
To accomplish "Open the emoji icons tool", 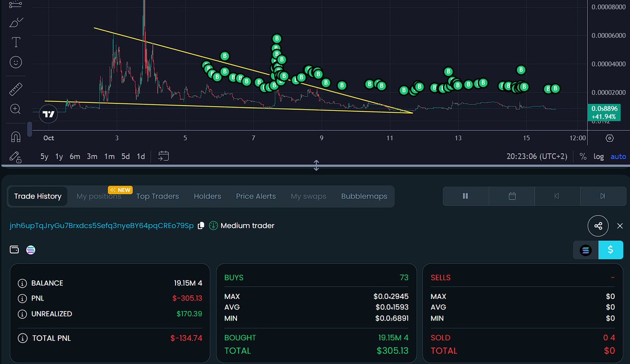I will tap(16, 63).
